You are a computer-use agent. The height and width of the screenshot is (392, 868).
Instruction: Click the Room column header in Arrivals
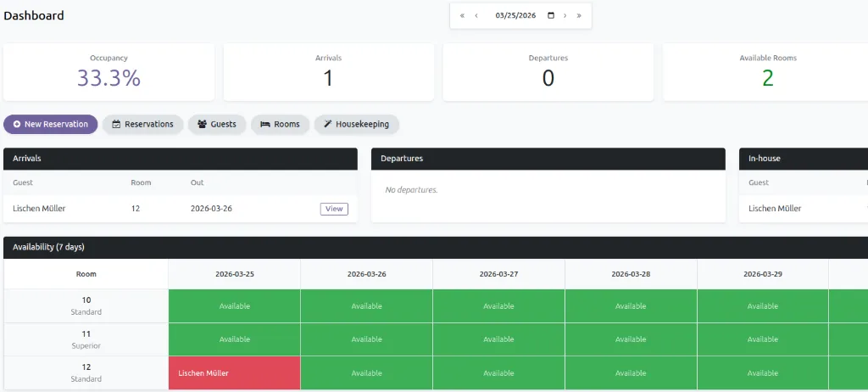141,182
